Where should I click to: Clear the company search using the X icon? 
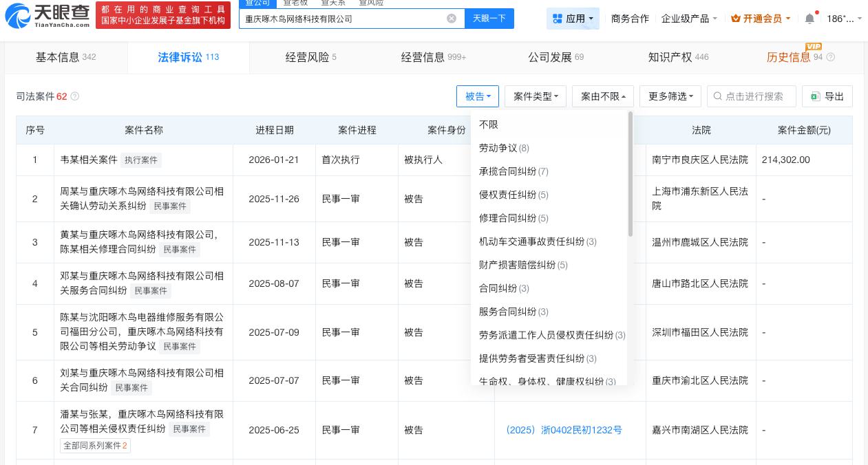pos(452,19)
